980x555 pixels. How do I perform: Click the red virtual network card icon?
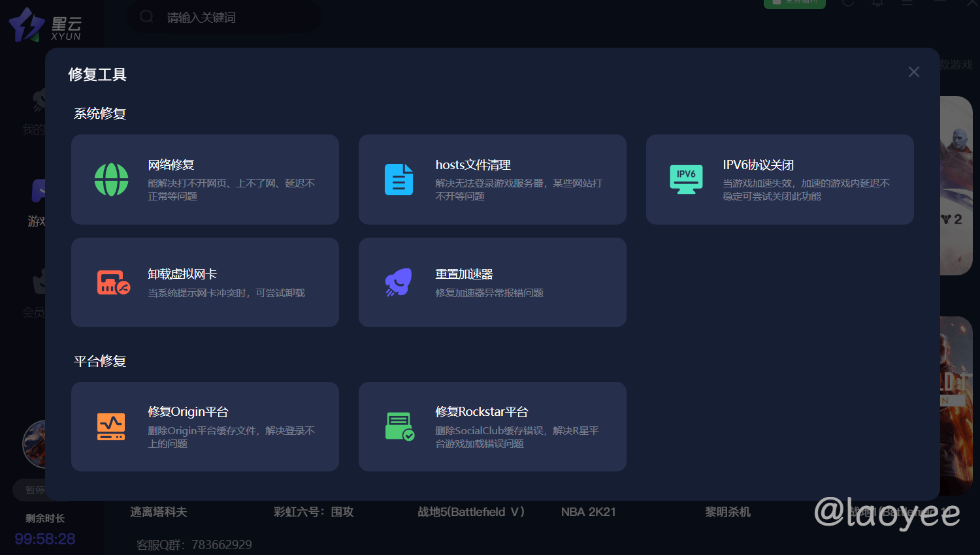(113, 283)
